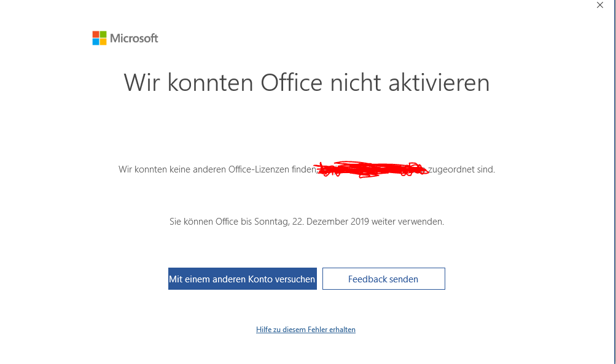Click the Microsoft wordmark text
This screenshot has height=364, width=616.
point(134,38)
